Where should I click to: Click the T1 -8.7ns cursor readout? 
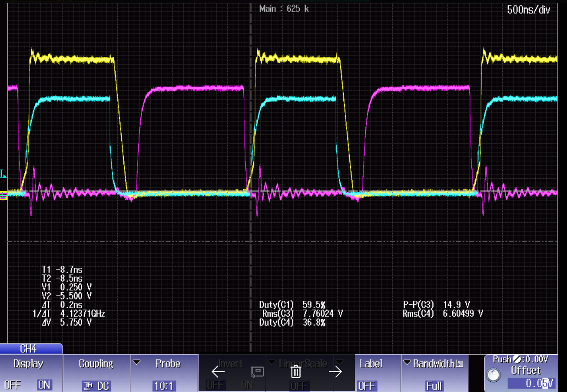click(62, 270)
